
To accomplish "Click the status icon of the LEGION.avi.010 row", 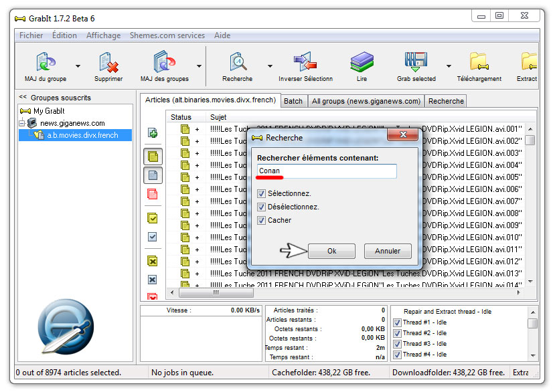I will click(x=185, y=237).
